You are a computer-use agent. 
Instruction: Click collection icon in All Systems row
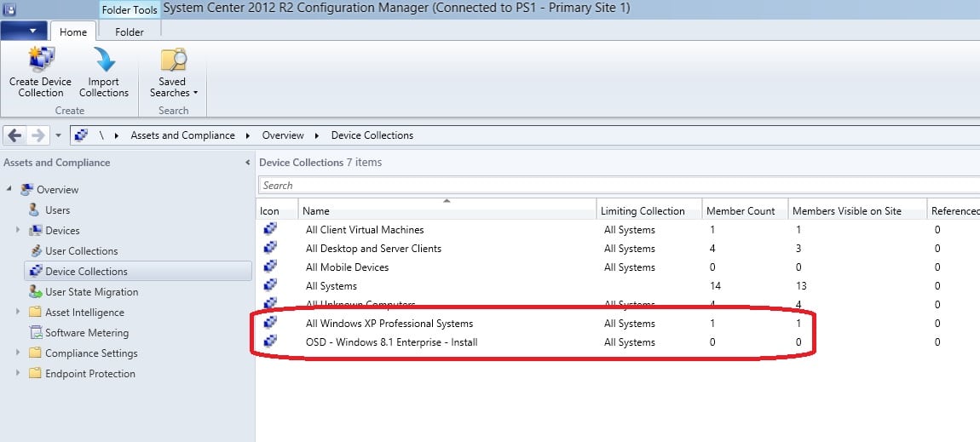click(270, 285)
